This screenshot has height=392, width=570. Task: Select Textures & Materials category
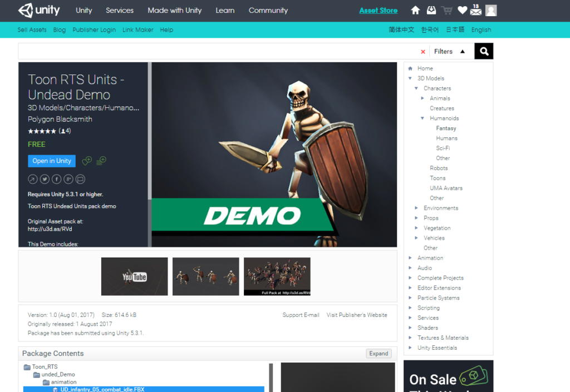443,338
